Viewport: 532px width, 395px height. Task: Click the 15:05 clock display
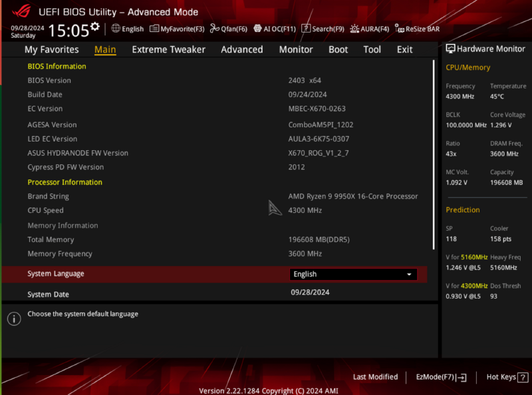[x=68, y=31]
